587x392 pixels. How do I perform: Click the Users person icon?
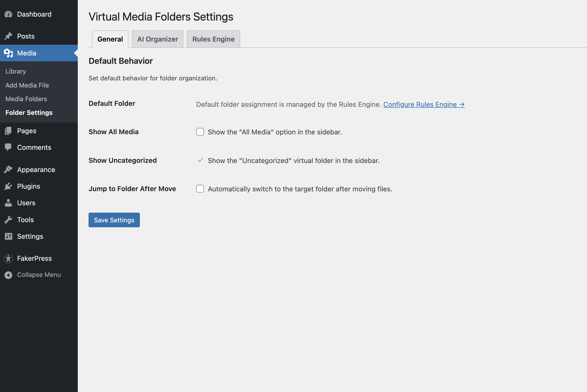pyautogui.click(x=8, y=203)
